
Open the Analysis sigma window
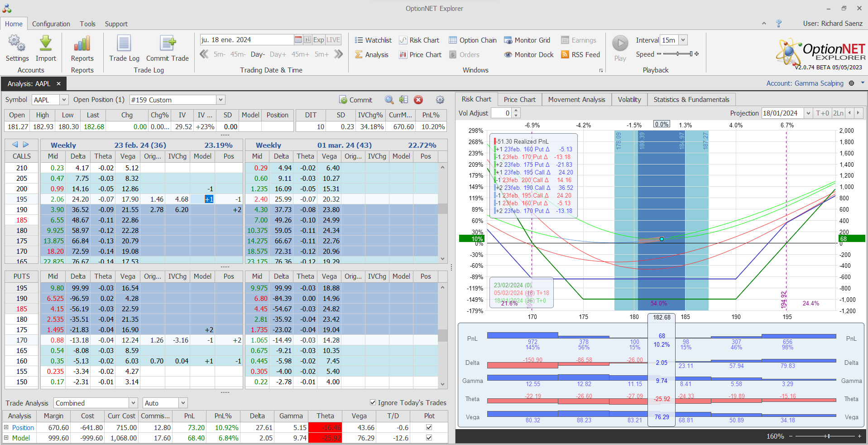[372, 55]
